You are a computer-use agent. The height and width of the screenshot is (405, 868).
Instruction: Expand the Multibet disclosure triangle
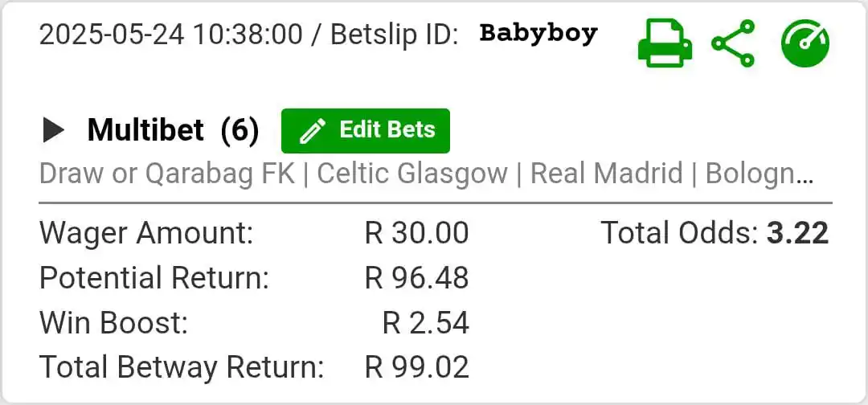[54, 131]
